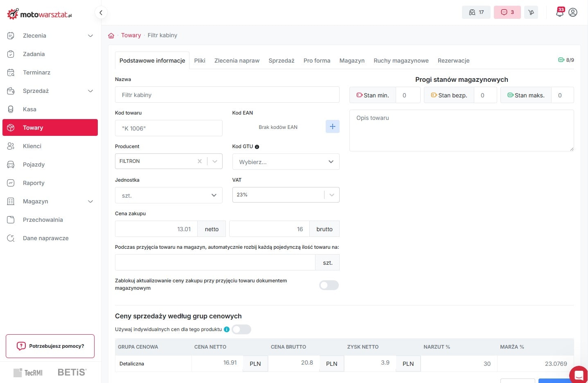Click the Towary breadcrumb link
Image resolution: width=588 pixels, height=383 pixels.
pos(131,36)
